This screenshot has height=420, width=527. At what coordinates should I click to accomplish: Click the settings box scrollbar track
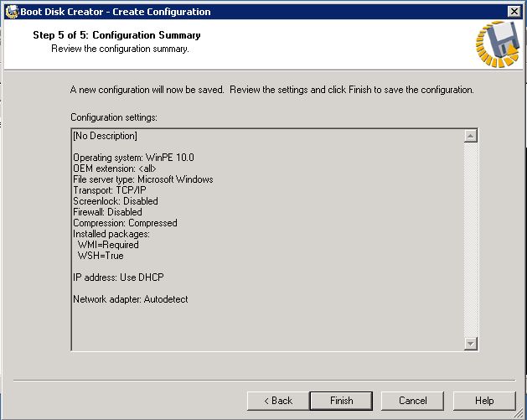click(x=471, y=240)
